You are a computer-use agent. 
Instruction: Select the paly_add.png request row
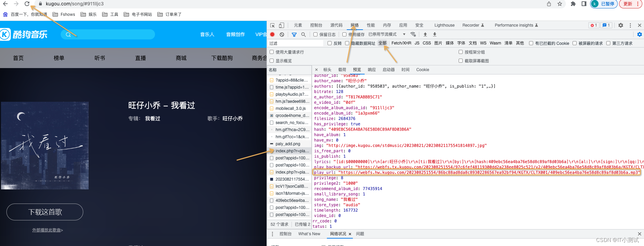click(289, 144)
